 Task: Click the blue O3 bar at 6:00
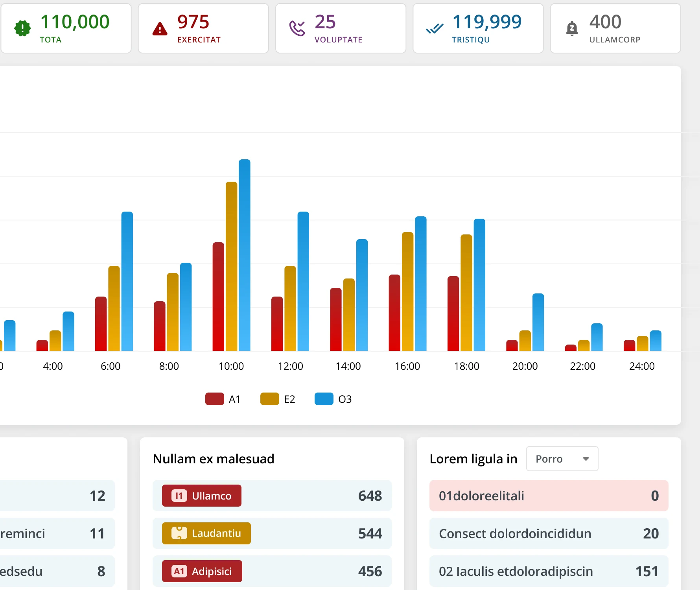[x=127, y=281]
